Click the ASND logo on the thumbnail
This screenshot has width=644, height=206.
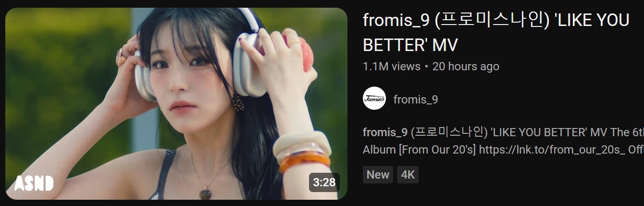click(x=34, y=183)
